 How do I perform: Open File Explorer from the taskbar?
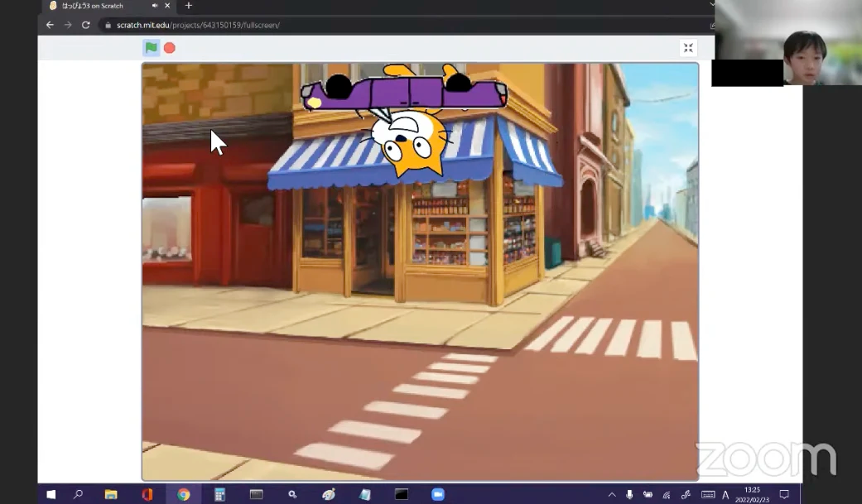point(111,494)
